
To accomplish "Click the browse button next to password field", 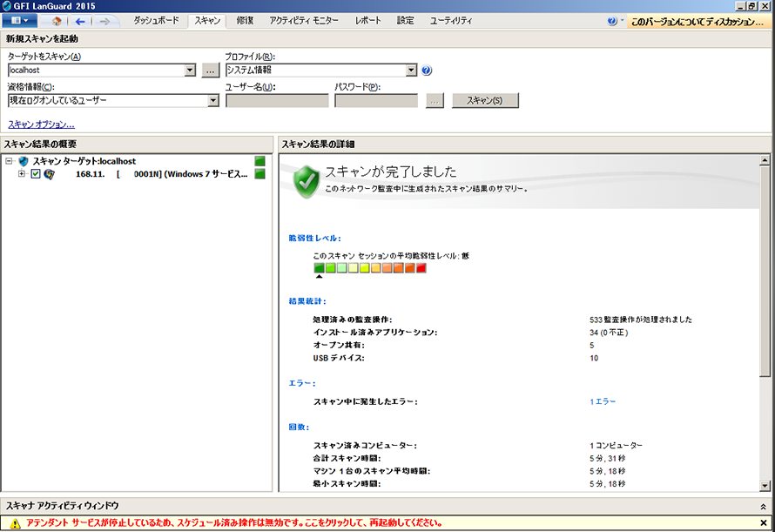I will tap(435, 100).
